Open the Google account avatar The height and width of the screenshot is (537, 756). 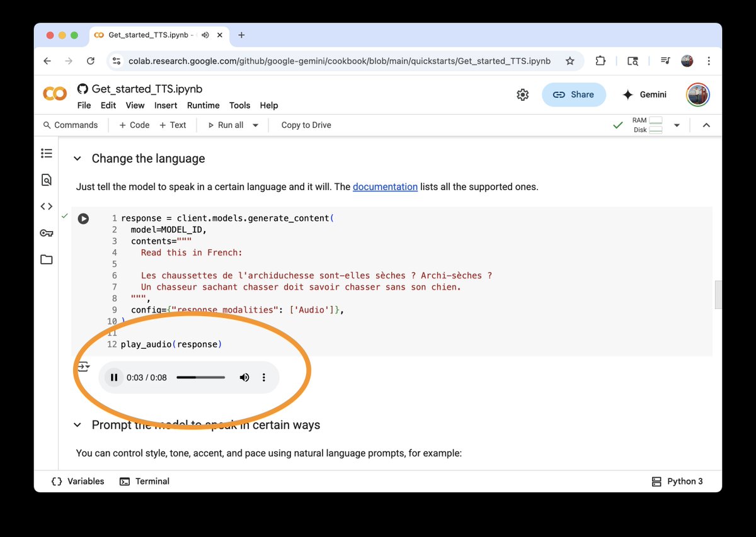(698, 94)
